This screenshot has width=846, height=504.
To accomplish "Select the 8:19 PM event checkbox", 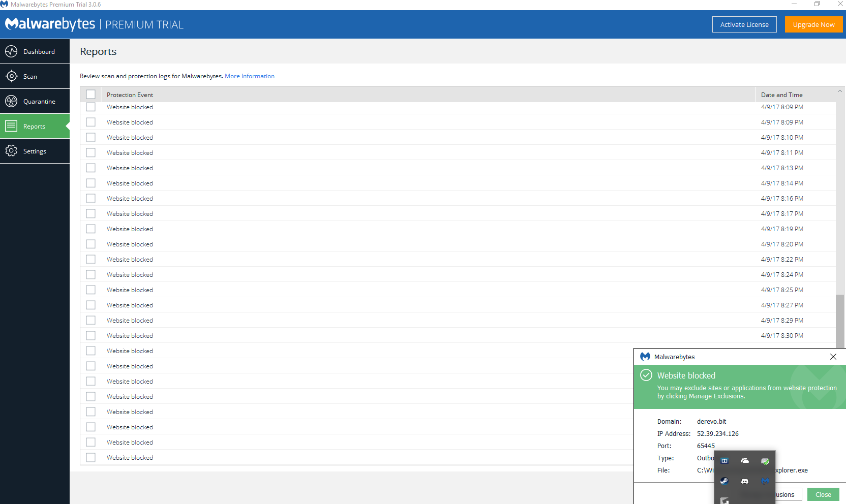I will click(x=90, y=229).
